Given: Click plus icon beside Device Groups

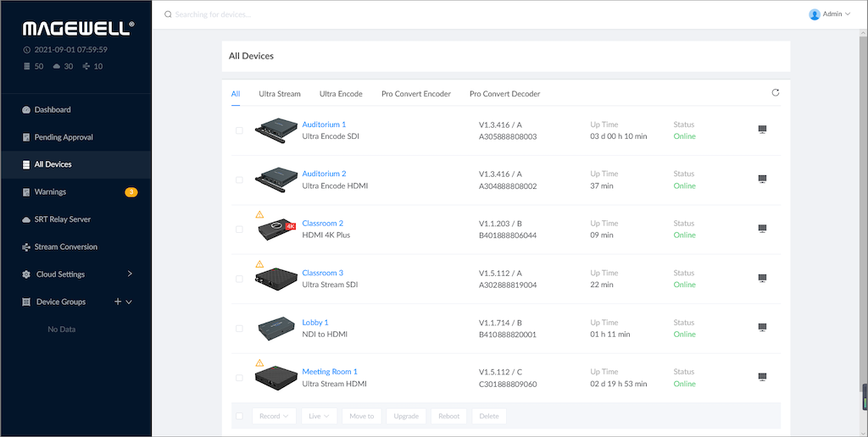Looking at the screenshot, I should pyautogui.click(x=117, y=301).
